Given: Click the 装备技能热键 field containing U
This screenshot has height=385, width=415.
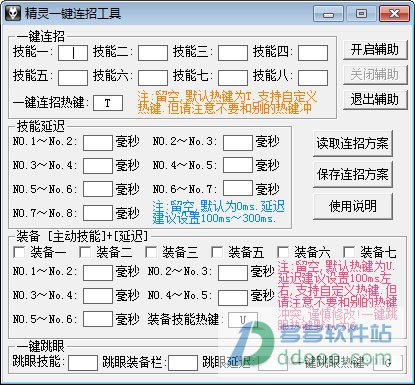Looking at the screenshot, I should tap(243, 320).
